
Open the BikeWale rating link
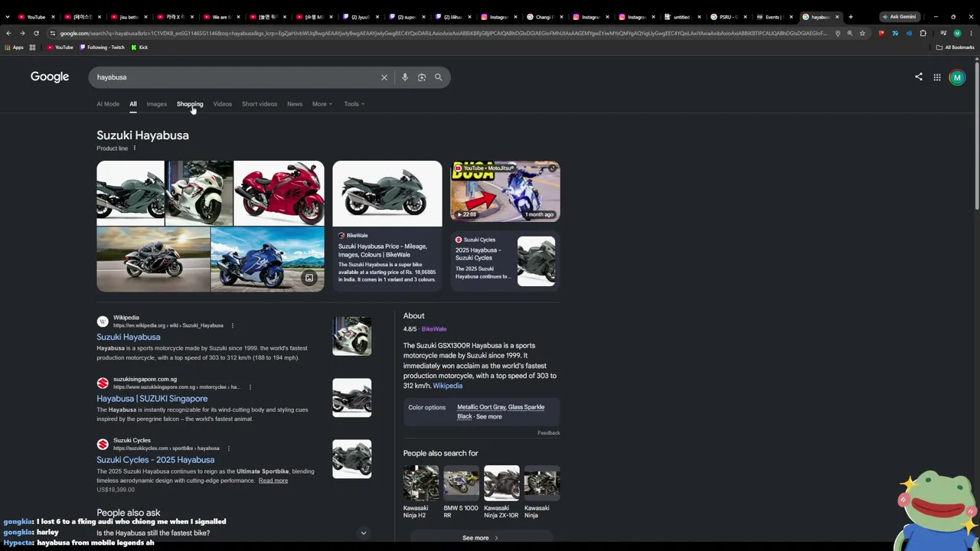434,329
